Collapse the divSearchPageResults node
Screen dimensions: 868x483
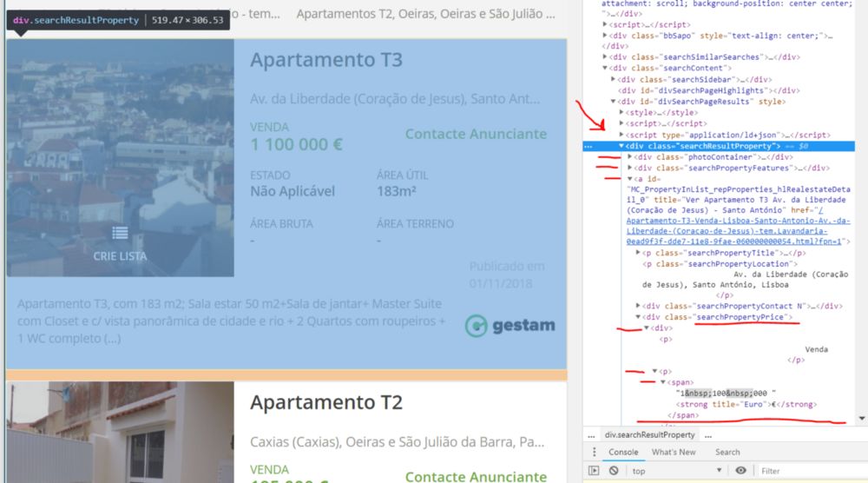pyautogui.click(x=613, y=102)
